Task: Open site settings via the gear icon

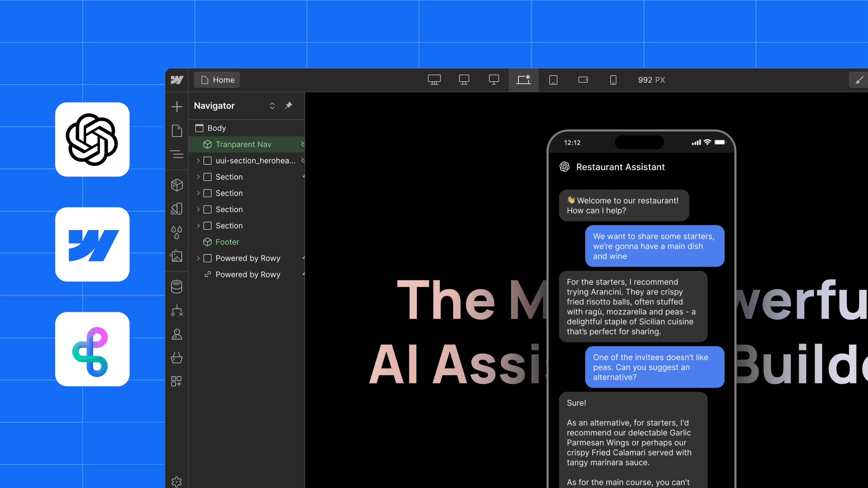Action: tap(177, 482)
